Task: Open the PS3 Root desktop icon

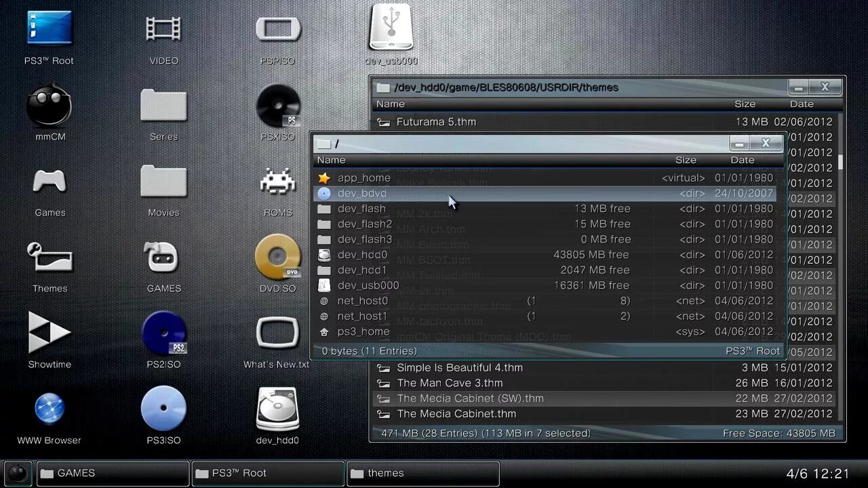Action: coord(50,28)
